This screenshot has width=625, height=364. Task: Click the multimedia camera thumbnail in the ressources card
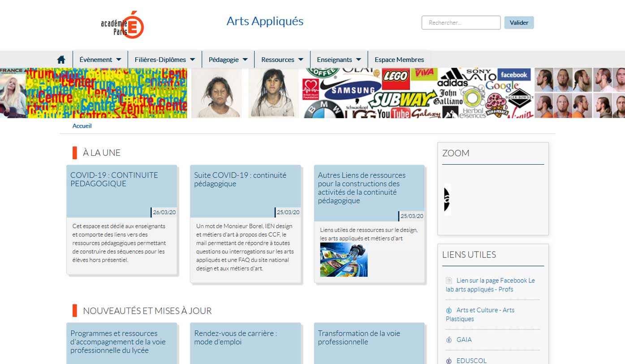[344, 260]
